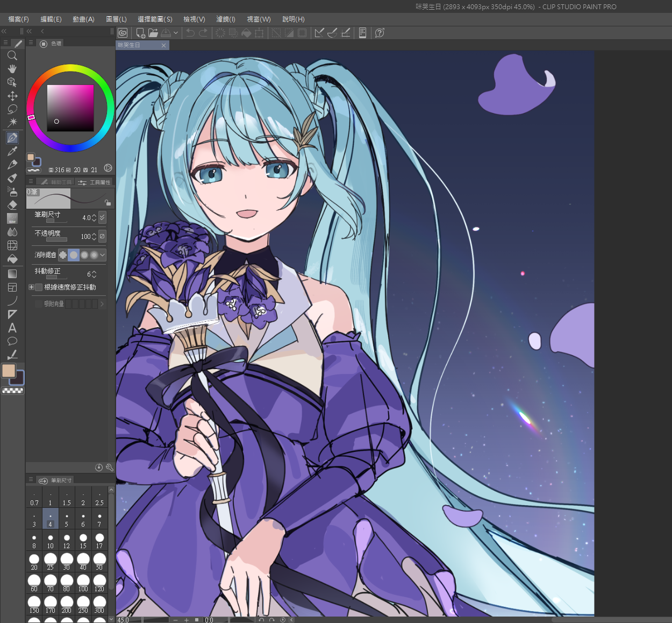The height and width of the screenshot is (623, 672).
Task: Toggle opacity dynamics button
Action: (x=102, y=236)
